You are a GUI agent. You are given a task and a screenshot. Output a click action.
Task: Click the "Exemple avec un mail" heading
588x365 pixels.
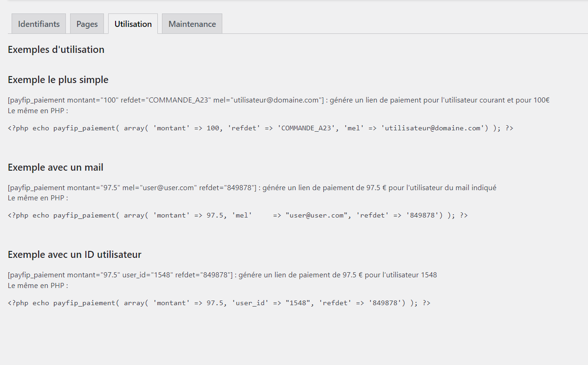(x=55, y=167)
